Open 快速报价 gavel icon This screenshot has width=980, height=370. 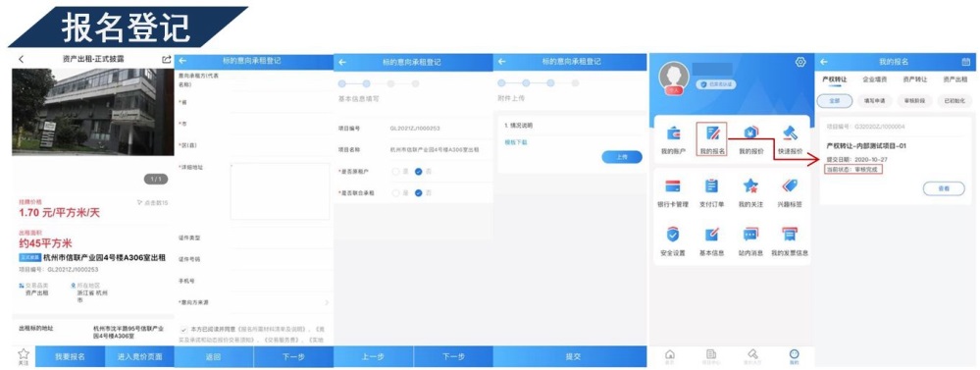pyautogui.click(x=790, y=133)
